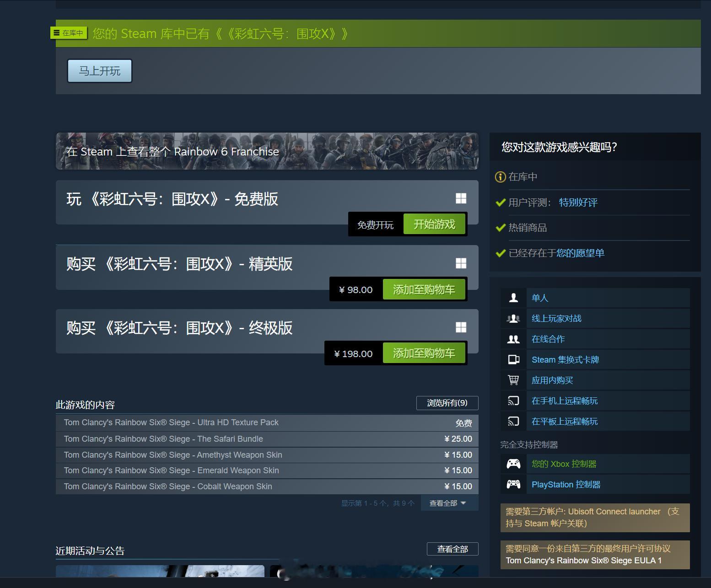Open the Rainbow 6 Franchise banner

pos(267,151)
